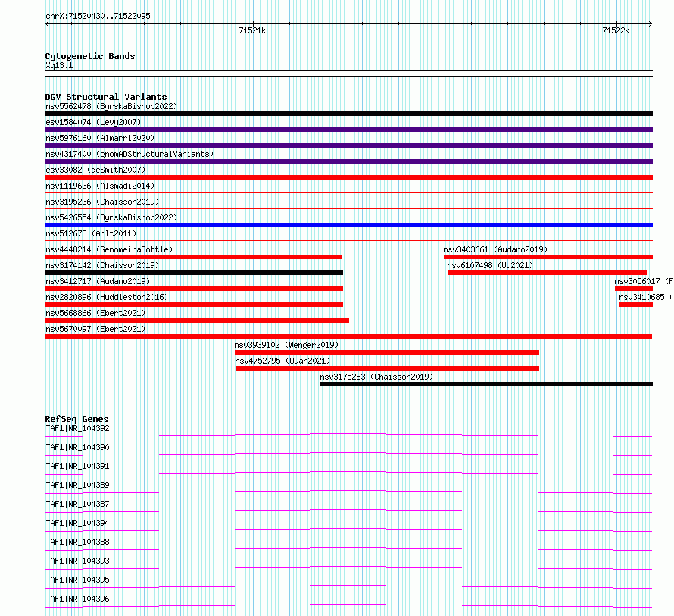Viewport: 674px width, 616px height.
Task: Click the 71521k ruler tick label
Action: pyautogui.click(x=252, y=30)
